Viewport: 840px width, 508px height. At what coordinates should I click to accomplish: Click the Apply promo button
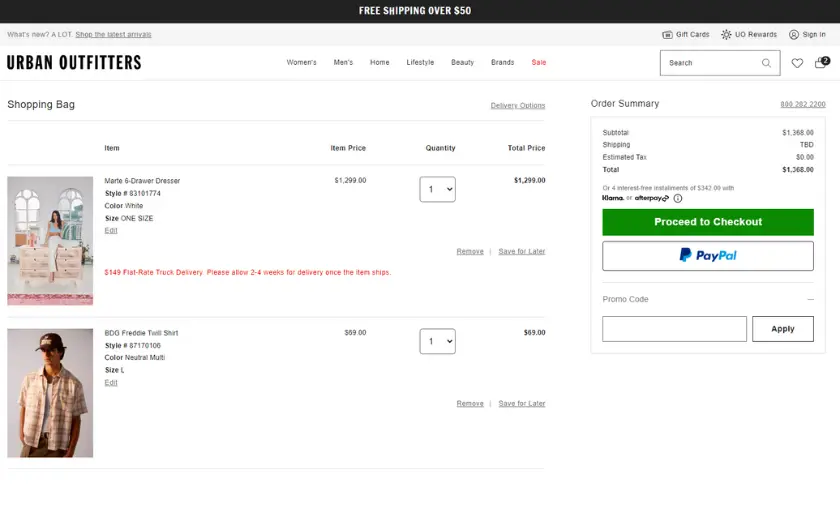[783, 329]
